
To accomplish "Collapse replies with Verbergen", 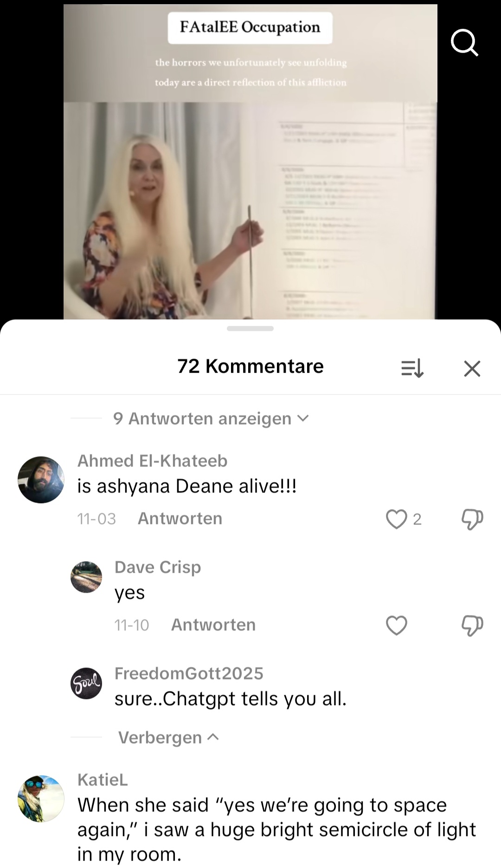I will pyautogui.click(x=168, y=737).
